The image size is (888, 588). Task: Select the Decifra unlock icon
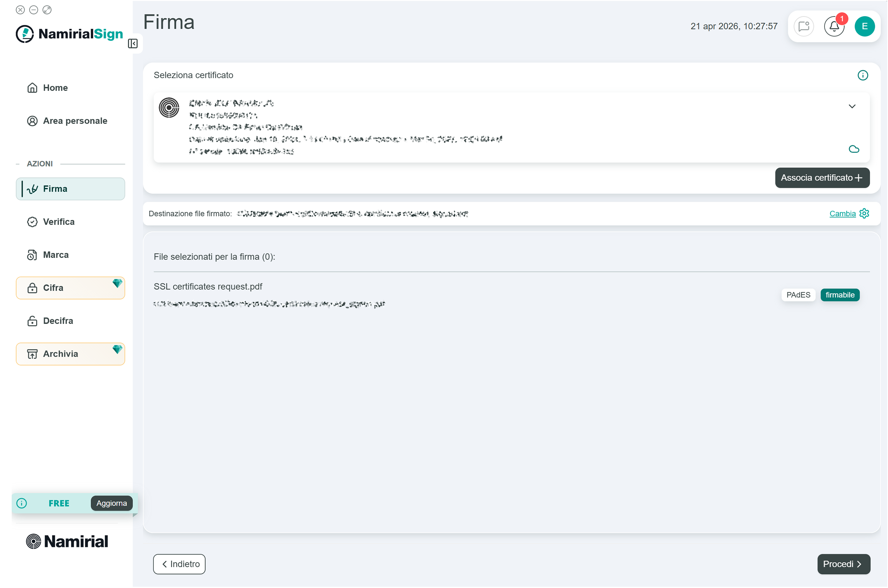32,321
